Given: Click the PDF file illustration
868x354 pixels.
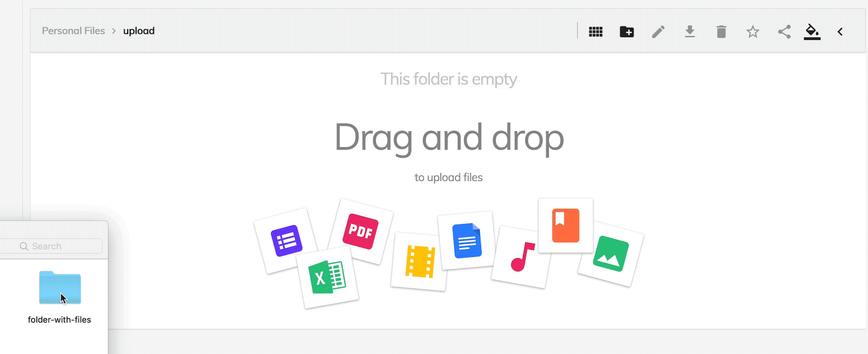Looking at the screenshot, I should coord(361,231).
